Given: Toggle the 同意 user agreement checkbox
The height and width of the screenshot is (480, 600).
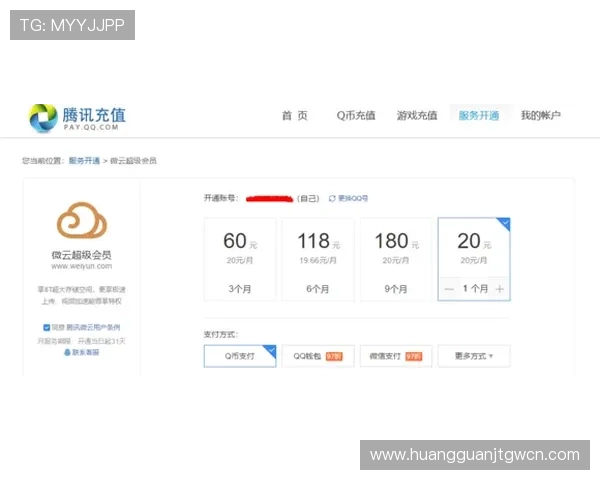Looking at the screenshot, I should coord(47,327).
